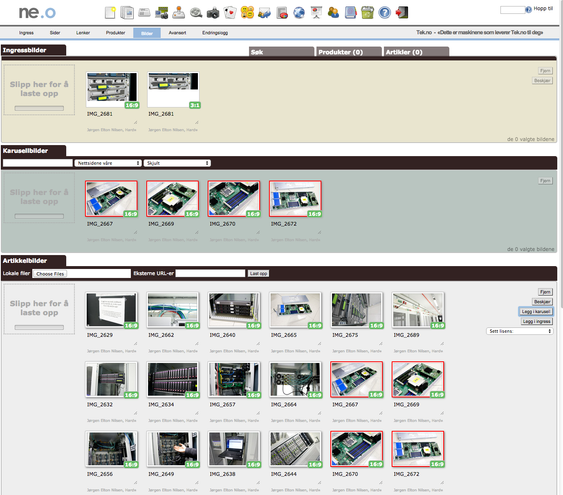Focus the Hopp til input field
The height and width of the screenshot is (495, 563).
[x=512, y=10]
